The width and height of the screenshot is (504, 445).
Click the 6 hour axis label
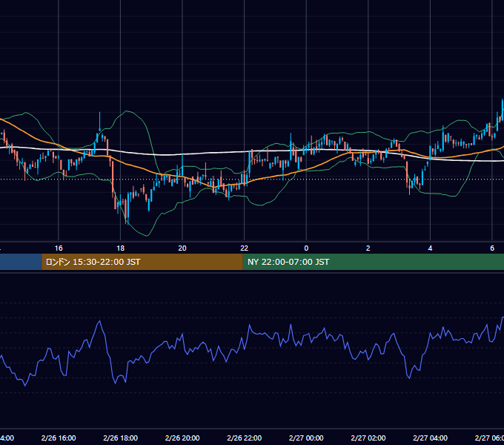492,248
